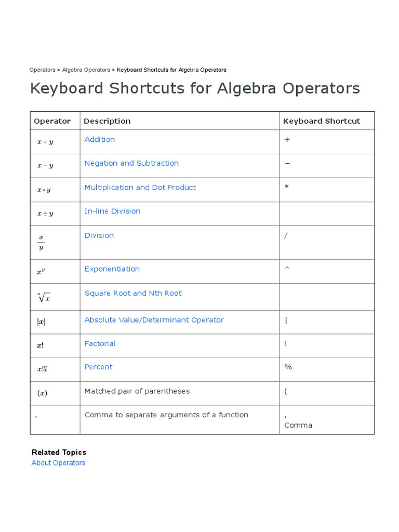The image size is (399, 532).
Task: Click the Related Topics heading
Action: click(59, 453)
